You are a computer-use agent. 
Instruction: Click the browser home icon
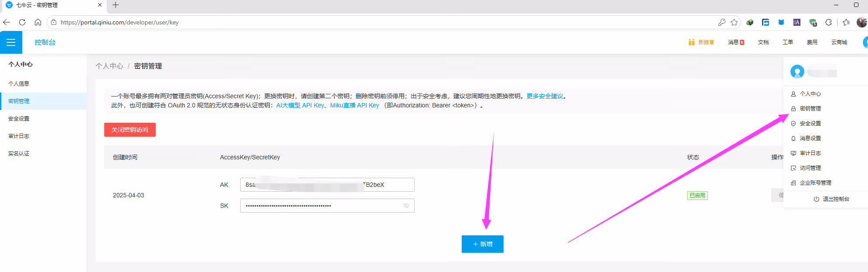(x=38, y=22)
